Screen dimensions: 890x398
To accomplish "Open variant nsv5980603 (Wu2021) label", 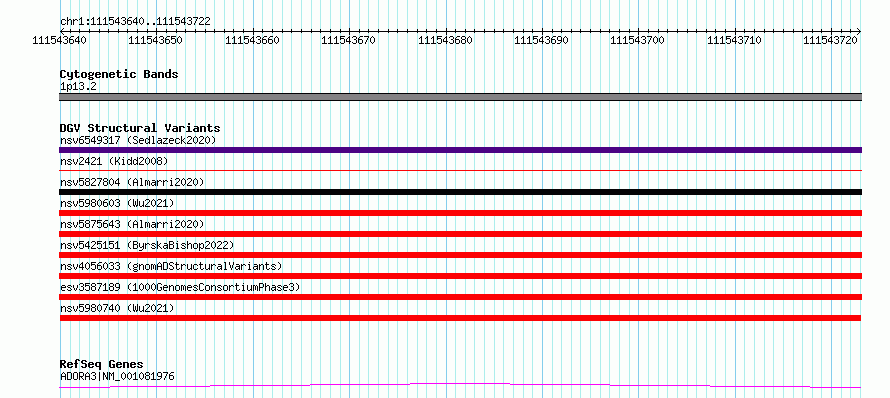I will coord(117,203).
